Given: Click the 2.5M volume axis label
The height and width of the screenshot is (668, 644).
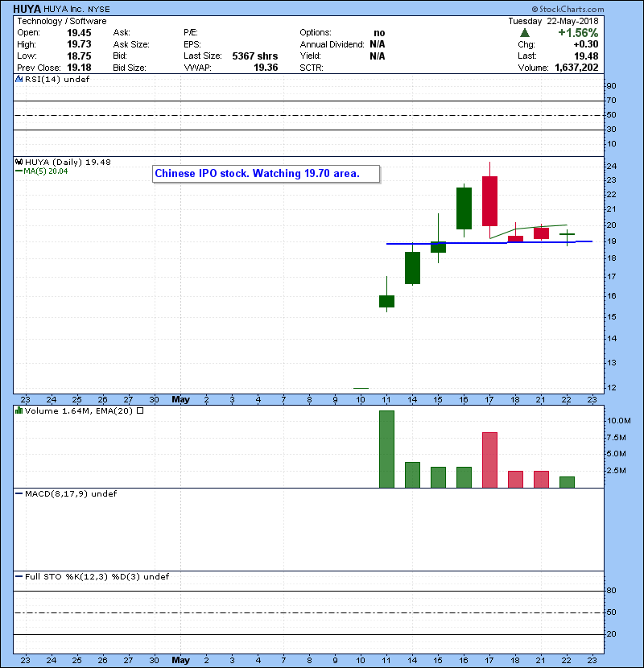Looking at the screenshot, I should [617, 471].
